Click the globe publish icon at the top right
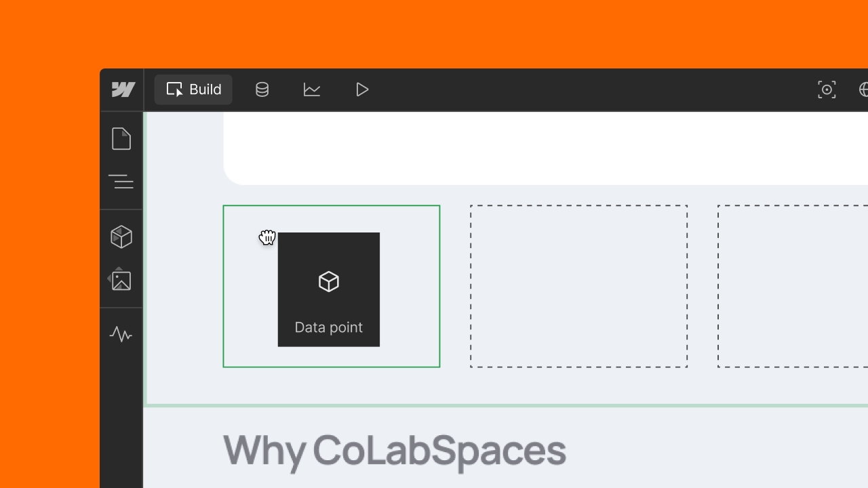 tap(863, 89)
